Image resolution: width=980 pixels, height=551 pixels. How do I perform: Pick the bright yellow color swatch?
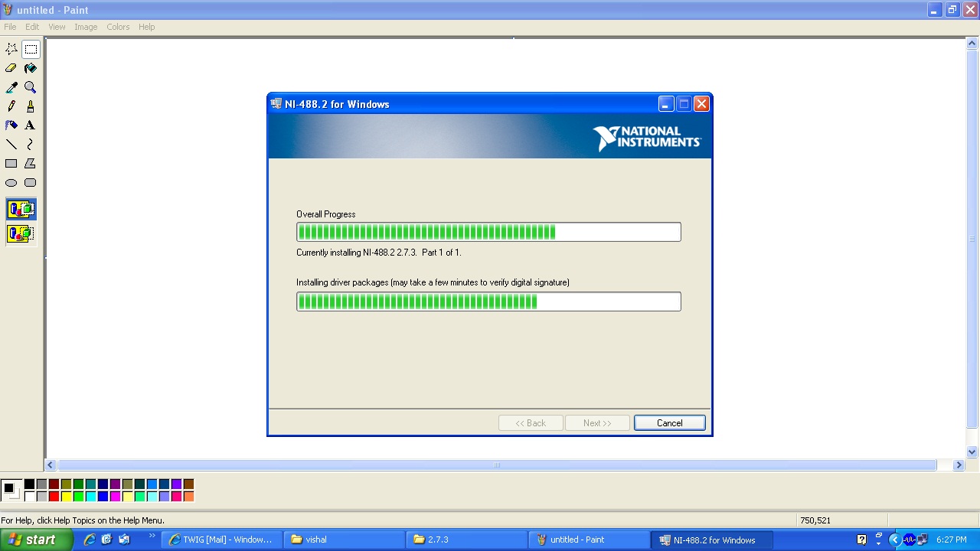click(66, 497)
